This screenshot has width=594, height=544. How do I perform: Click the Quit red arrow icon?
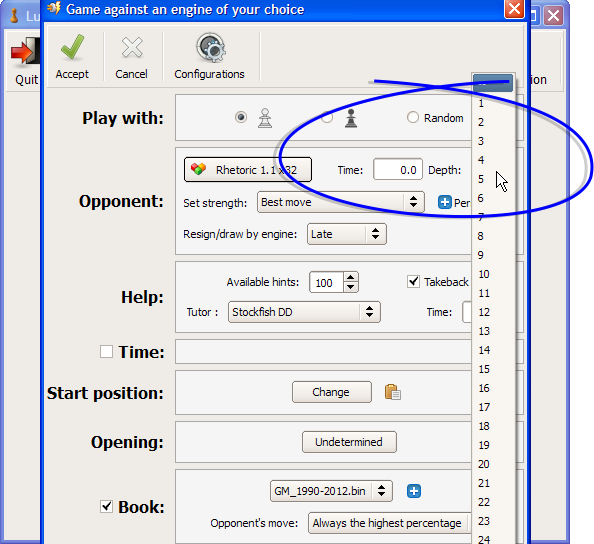coord(25,51)
